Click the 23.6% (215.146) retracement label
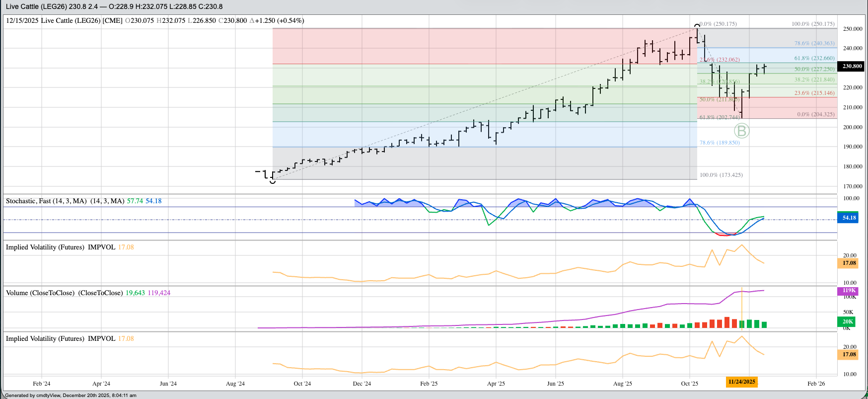The height and width of the screenshot is (399, 868). coord(814,93)
